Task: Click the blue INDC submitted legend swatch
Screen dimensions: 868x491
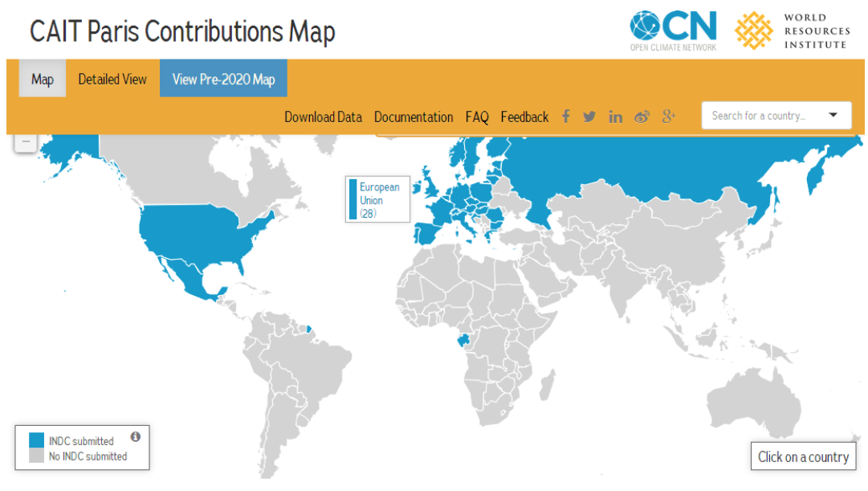Action: click(x=37, y=440)
